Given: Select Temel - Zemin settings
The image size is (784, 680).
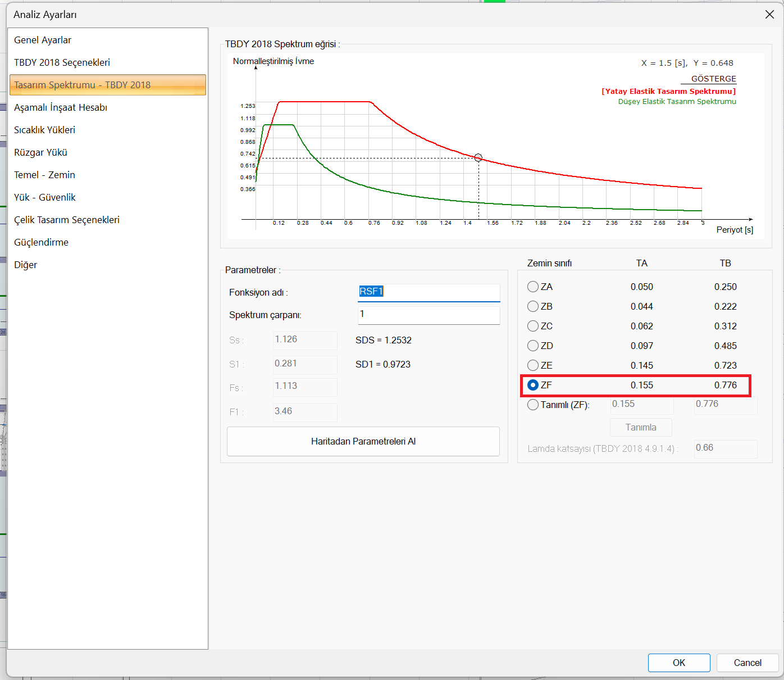Looking at the screenshot, I should coord(44,175).
